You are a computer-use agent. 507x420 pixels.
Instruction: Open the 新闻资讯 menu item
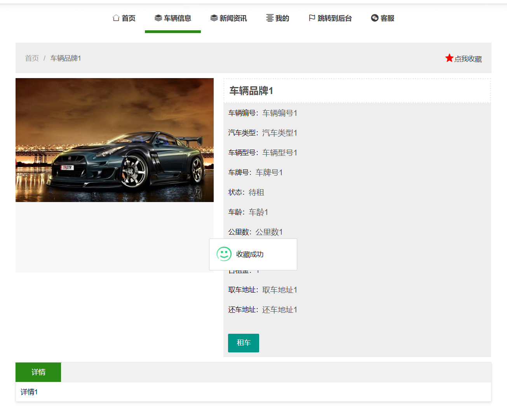pyautogui.click(x=228, y=18)
